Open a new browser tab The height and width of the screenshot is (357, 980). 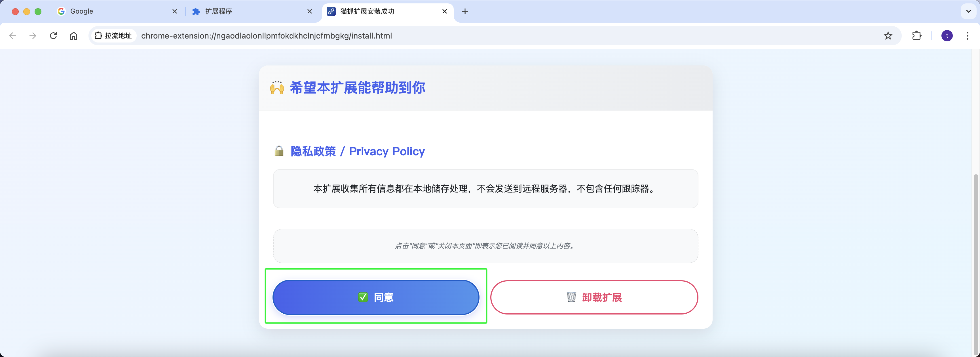[x=465, y=11]
